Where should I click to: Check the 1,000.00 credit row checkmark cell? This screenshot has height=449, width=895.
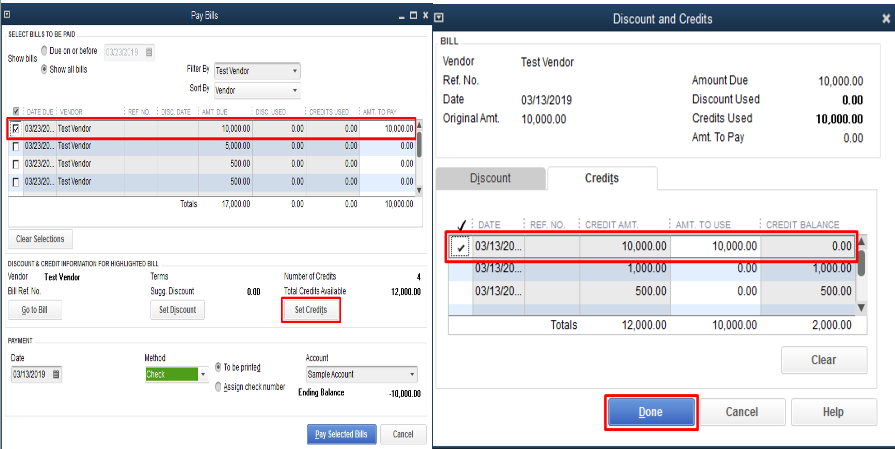tap(461, 268)
